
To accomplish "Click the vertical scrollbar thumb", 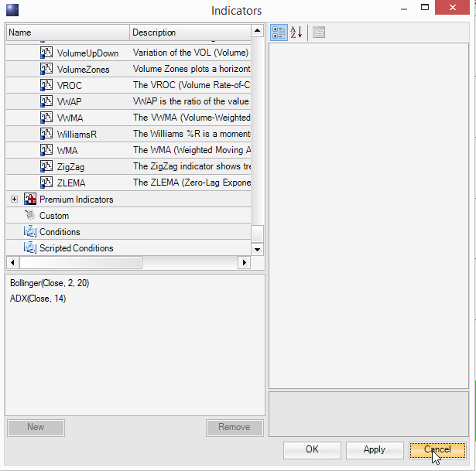I will click(x=257, y=234).
